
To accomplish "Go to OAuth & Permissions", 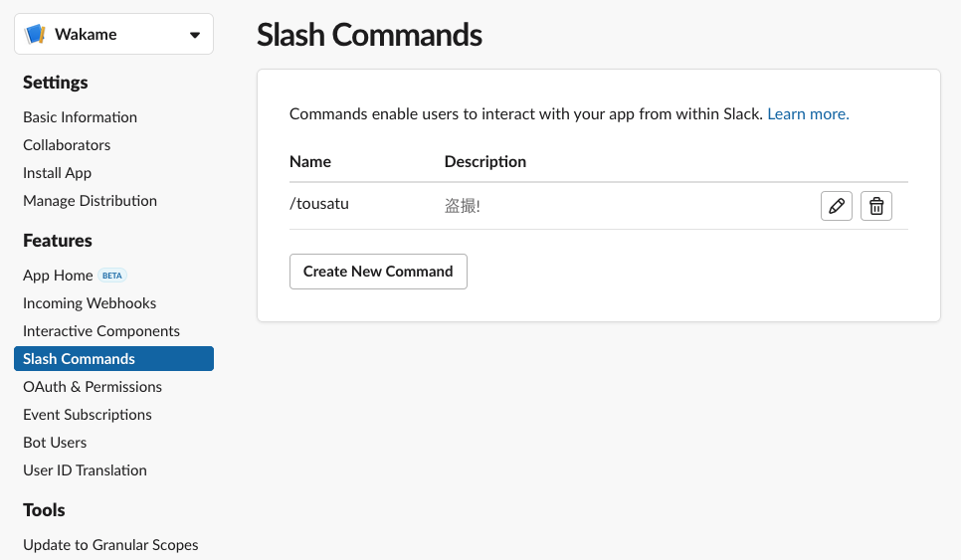I will click(x=93, y=387).
